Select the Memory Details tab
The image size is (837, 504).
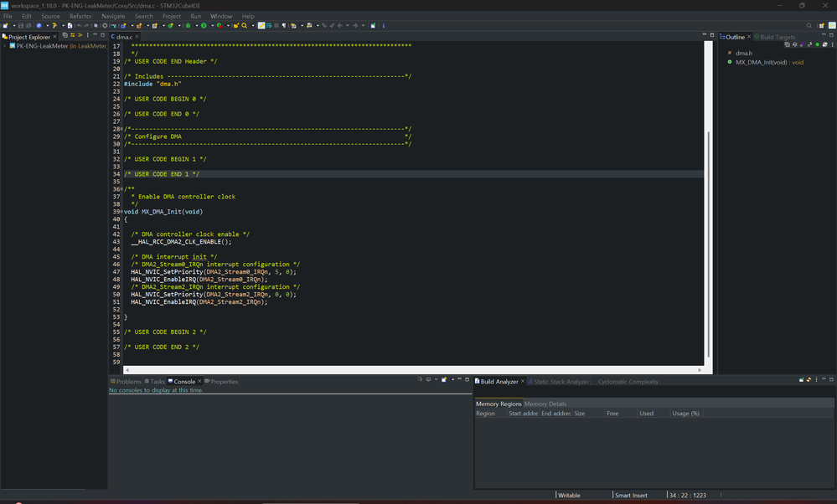545,404
